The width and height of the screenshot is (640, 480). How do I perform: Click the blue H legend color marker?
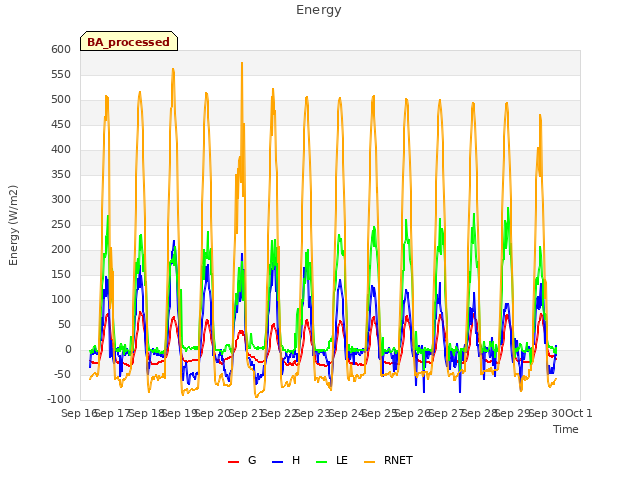coord(277,462)
